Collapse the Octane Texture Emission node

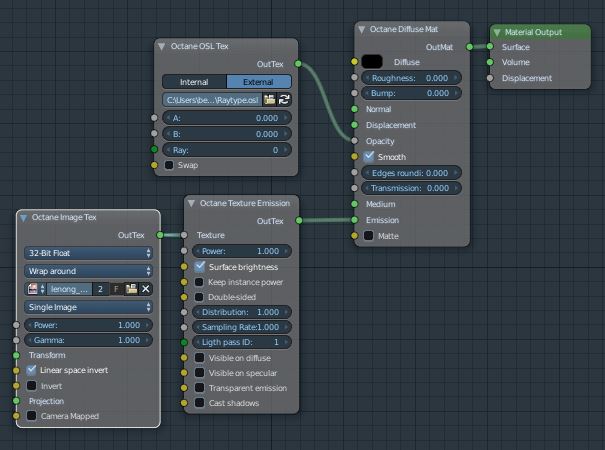click(x=191, y=203)
